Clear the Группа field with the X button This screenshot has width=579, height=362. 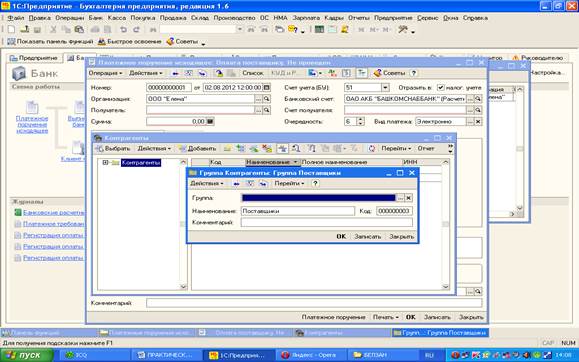tap(408, 198)
